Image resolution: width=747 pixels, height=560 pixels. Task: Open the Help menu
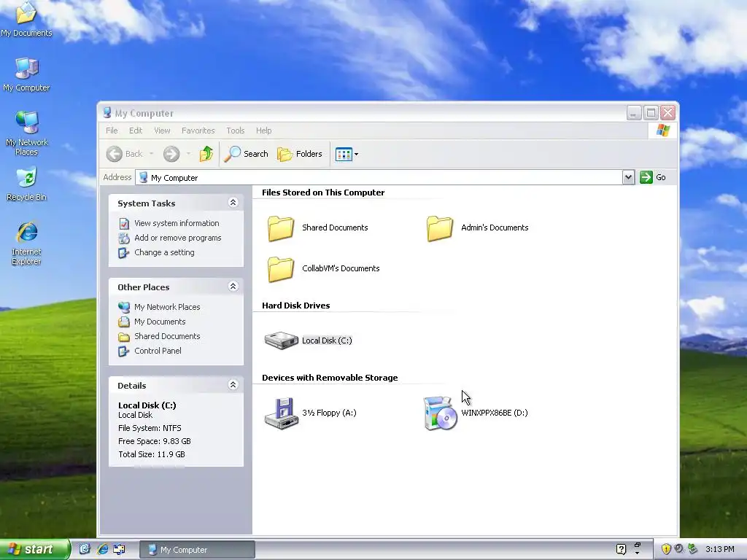point(263,131)
